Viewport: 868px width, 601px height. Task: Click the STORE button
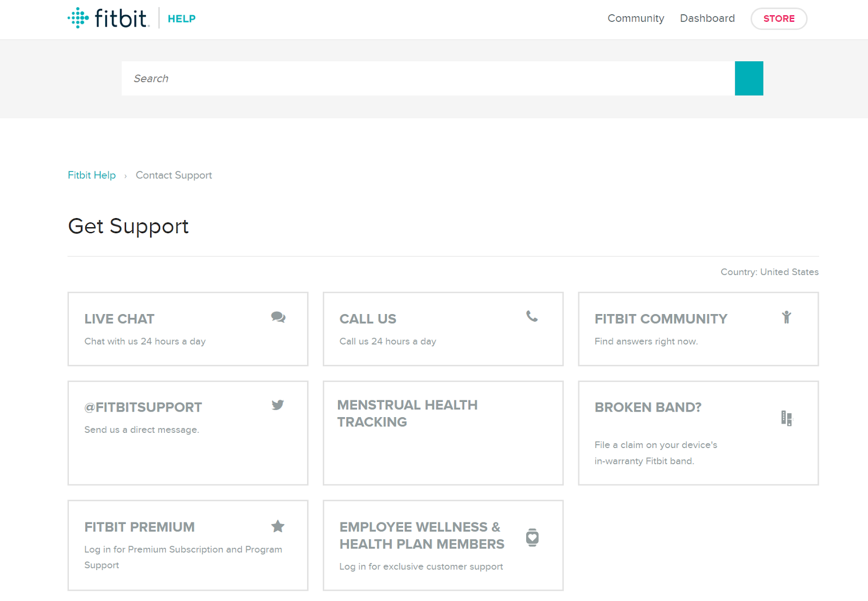779,18
